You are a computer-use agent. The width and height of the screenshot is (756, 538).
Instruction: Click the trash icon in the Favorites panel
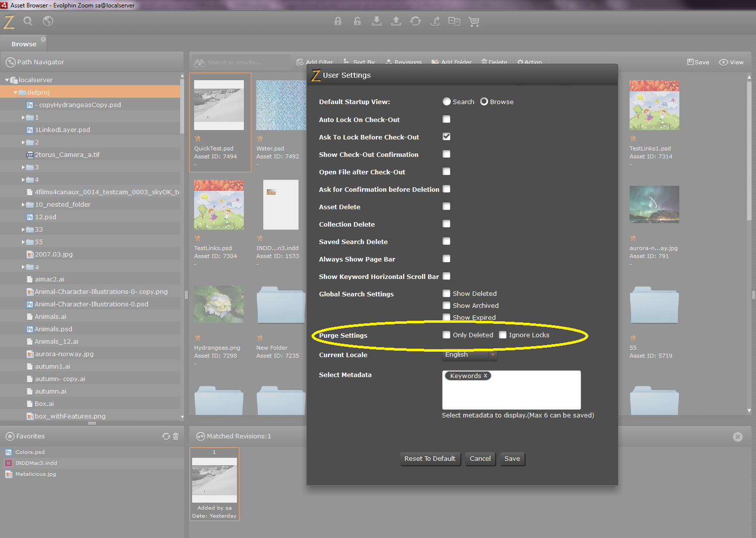pos(176,436)
